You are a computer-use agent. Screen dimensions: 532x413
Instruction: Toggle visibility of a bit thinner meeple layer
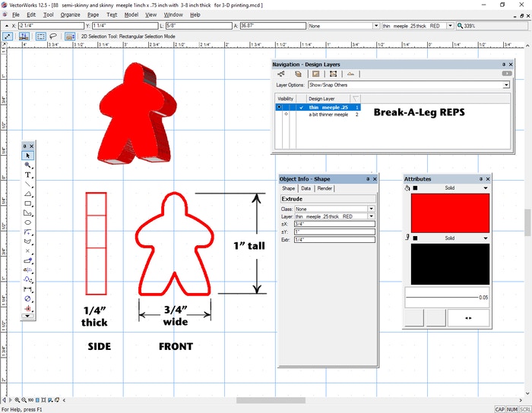click(x=286, y=114)
